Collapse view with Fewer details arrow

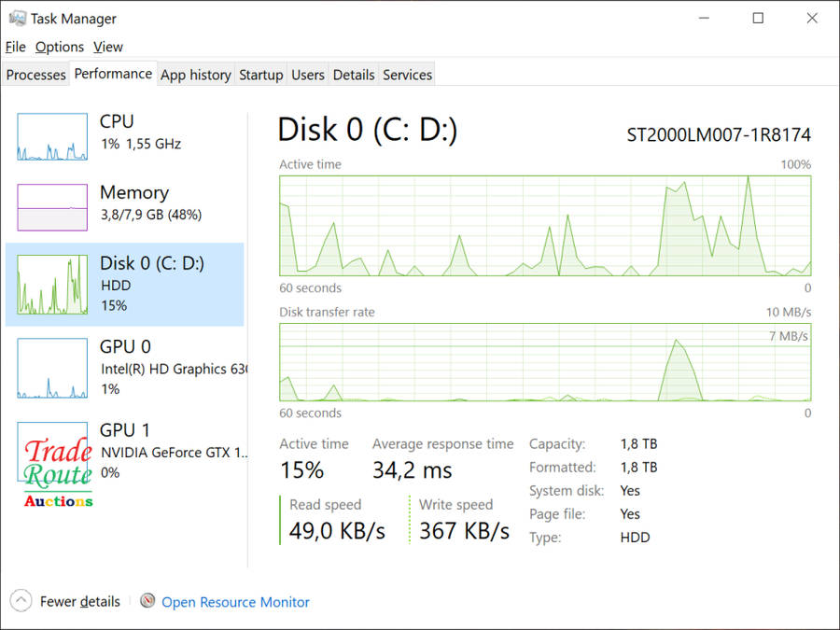22,602
